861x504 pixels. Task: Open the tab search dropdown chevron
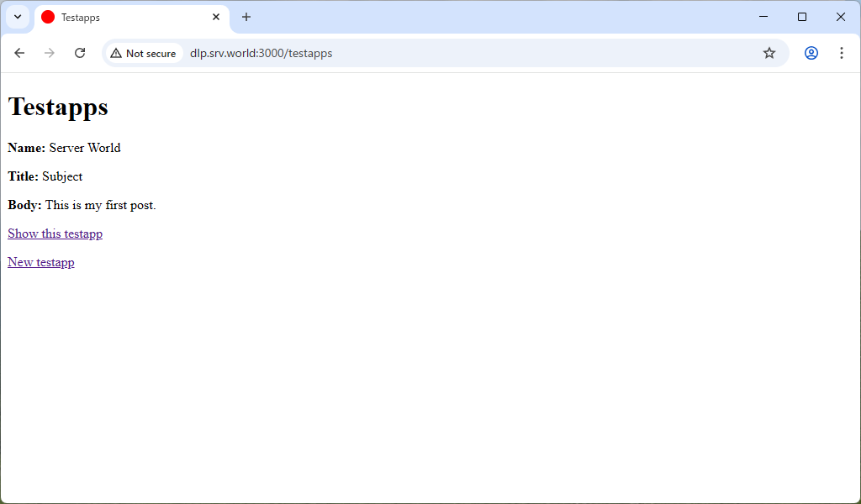pyautogui.click(x=18, y=17)
